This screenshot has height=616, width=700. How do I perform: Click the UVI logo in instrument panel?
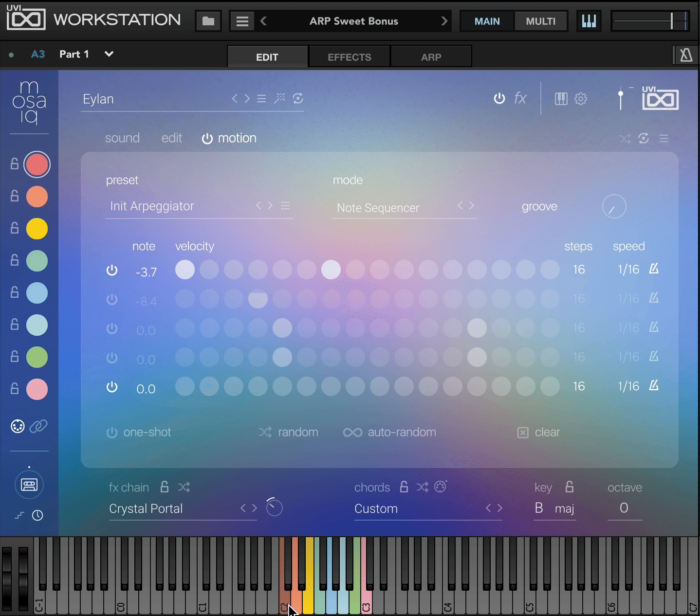(x=660, y=98)
